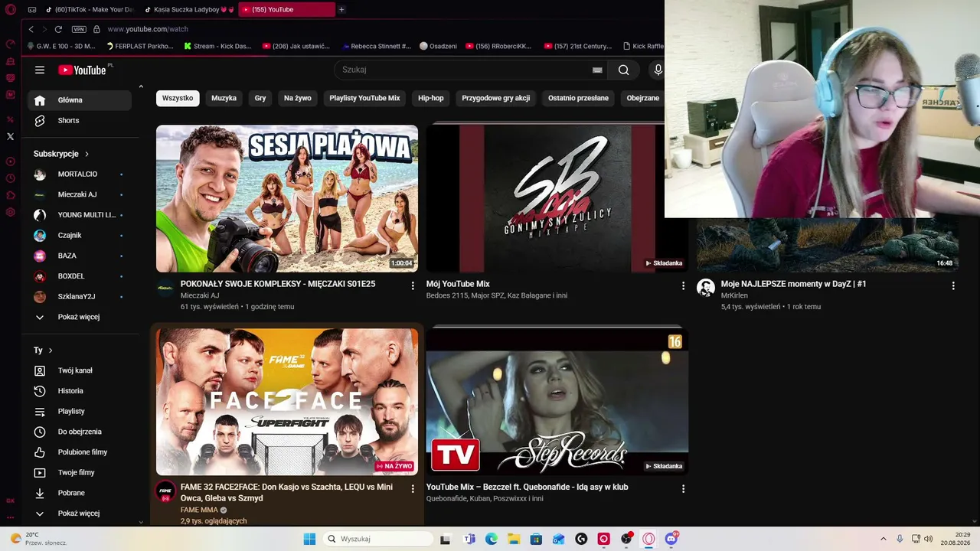Open the YouTube hamburger guide menu
This screenshot has width=980, height=551.
40,70
